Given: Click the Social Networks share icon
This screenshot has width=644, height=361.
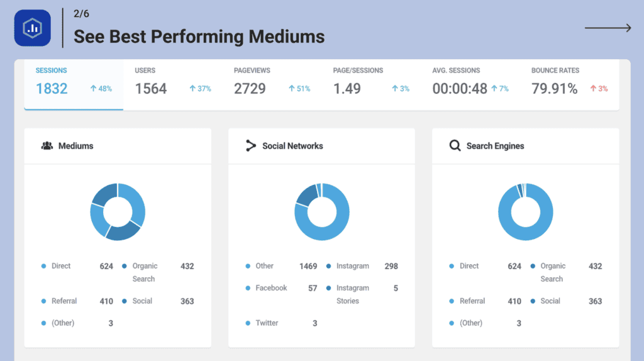Looking at the screenshot, I should (x=251, y=146).
